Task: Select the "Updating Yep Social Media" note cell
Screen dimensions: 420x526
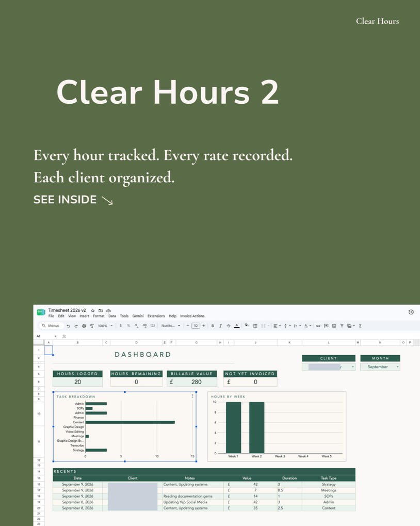Action: [193, 502]
